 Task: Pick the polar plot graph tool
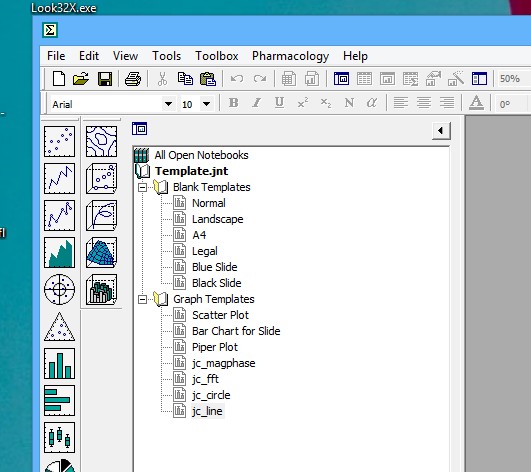coord(59,289)
